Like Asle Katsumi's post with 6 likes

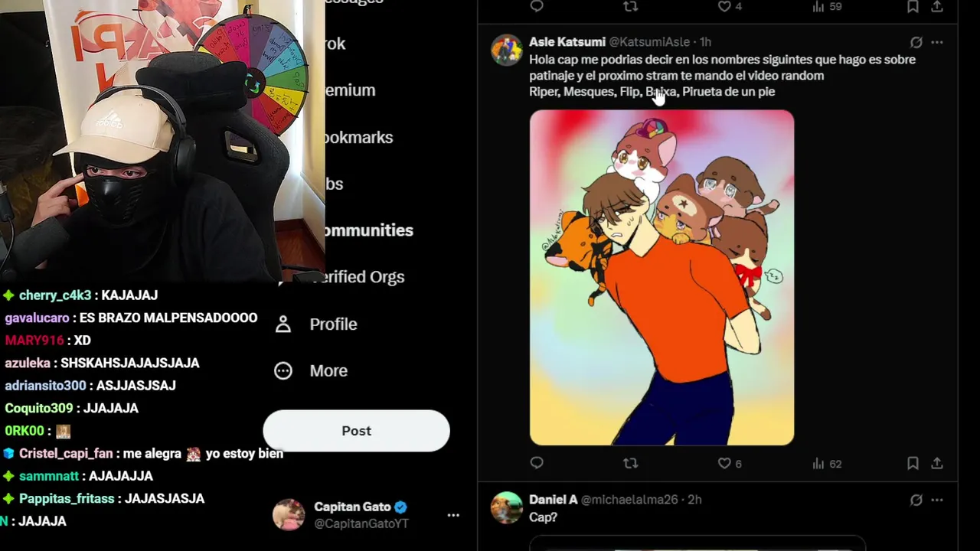tap(730, 463)
